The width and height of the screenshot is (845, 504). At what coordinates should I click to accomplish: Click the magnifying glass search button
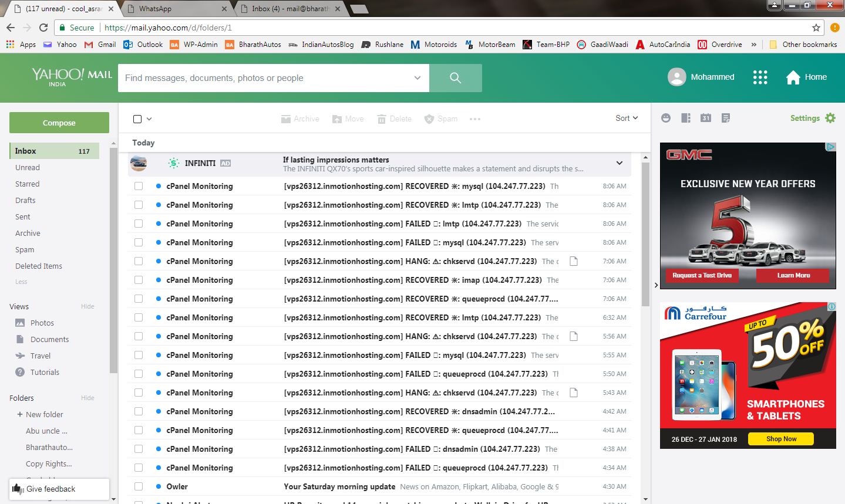pyautogui.click(x=455, y=78)
